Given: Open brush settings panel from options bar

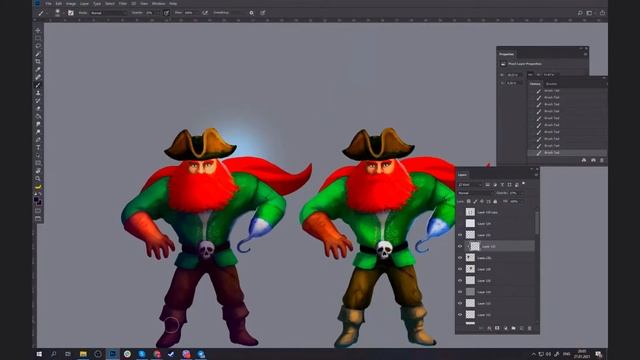Looking at the screenshot, I should [71, 13].
